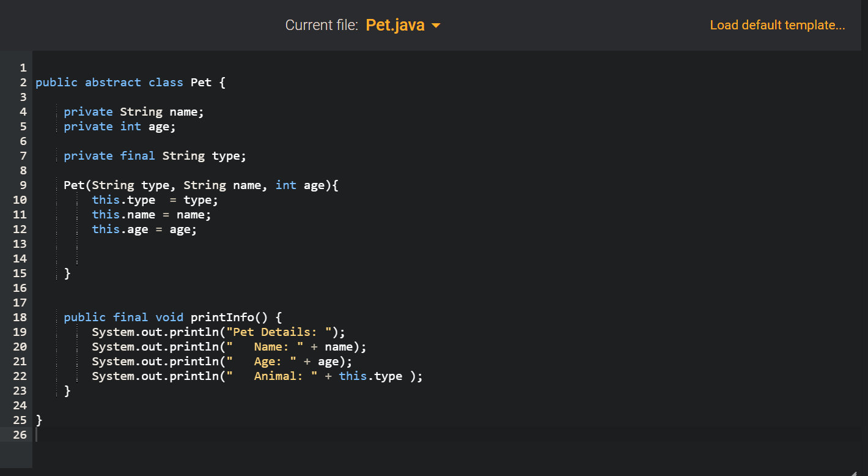
Task: Click 'private String name;' declaration
Action: tap(134, 111)
